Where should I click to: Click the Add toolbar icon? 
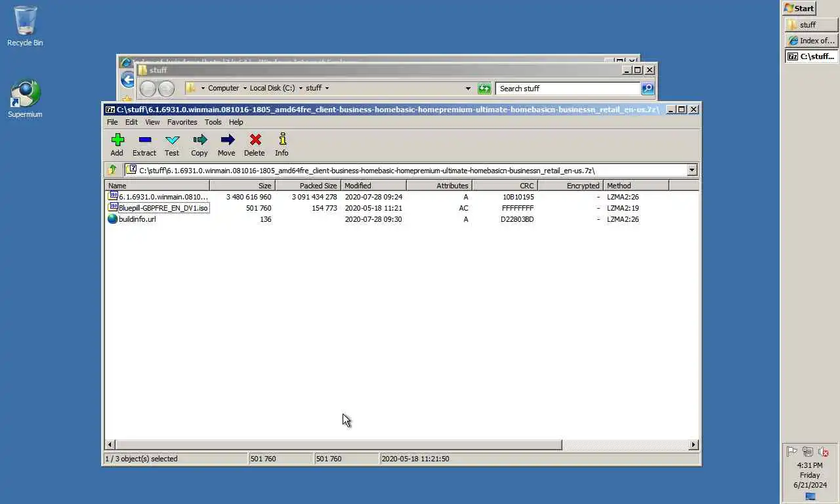[117, 139]
